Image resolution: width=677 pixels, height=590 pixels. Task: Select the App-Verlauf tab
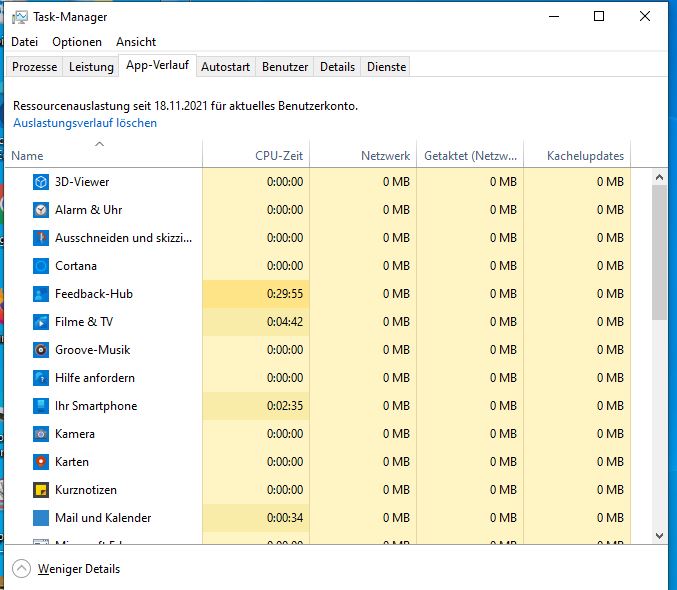[x=158, y=65]
